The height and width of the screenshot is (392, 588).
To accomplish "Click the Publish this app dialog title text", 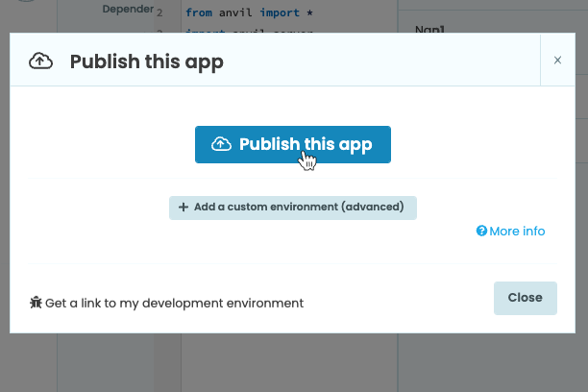I will (146, 62).
